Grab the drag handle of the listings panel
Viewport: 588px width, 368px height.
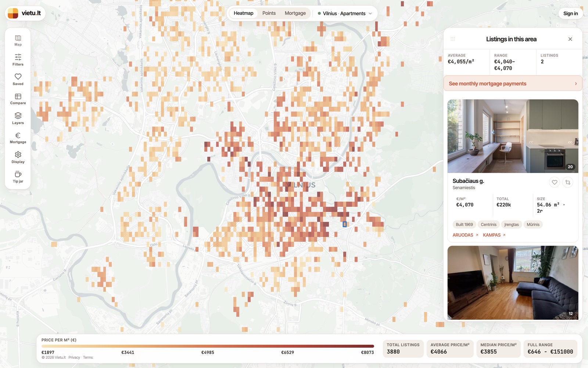click(453, 39)
